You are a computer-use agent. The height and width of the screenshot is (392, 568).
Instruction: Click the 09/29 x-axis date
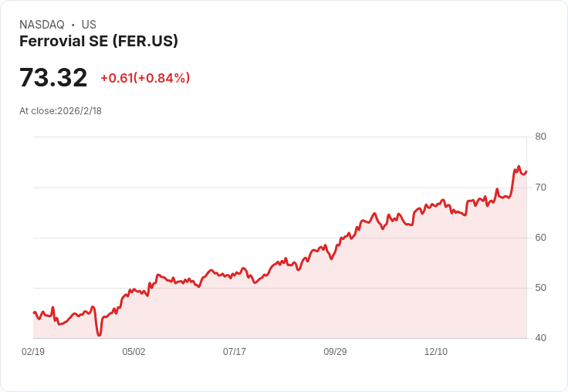click(335, 352)
